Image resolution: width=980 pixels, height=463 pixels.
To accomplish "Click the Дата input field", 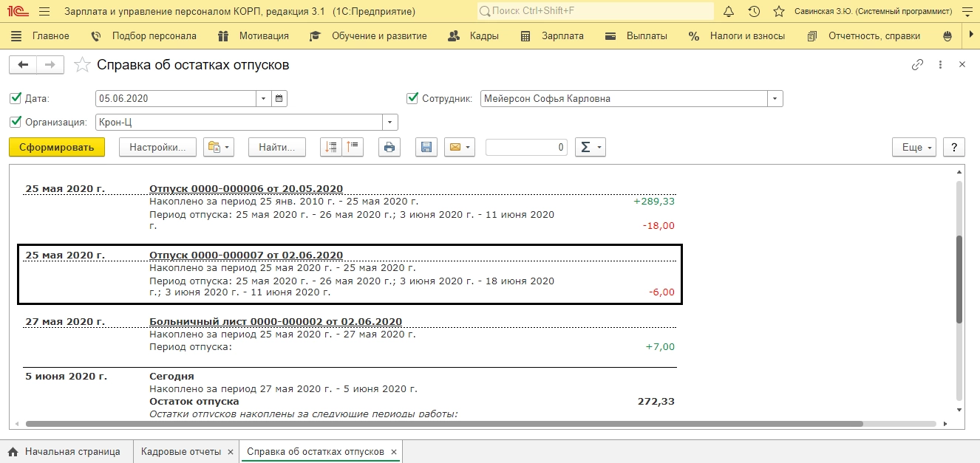I will tap(176, 98).
